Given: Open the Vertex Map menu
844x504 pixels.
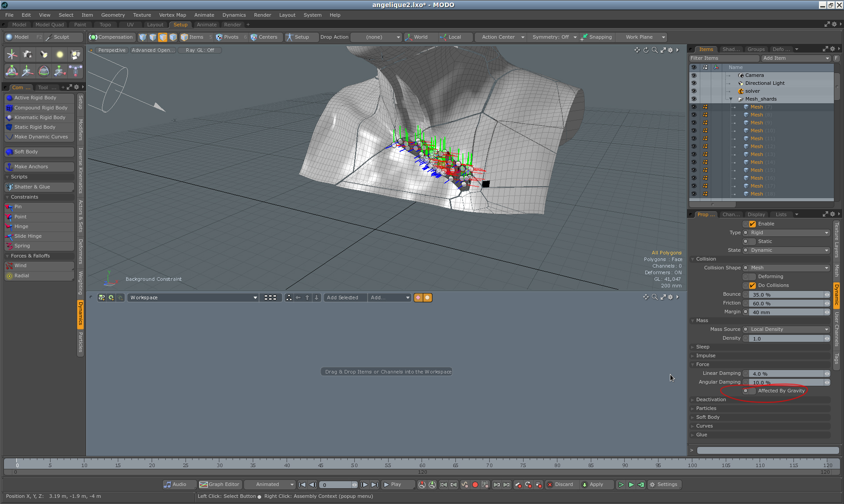Looking at the screenshot, I should [x=172, y=15].
